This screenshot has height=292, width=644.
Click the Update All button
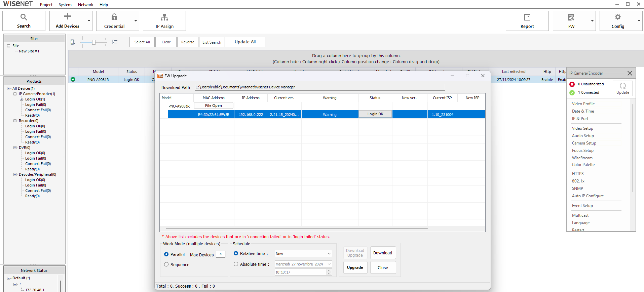[245, 42]
